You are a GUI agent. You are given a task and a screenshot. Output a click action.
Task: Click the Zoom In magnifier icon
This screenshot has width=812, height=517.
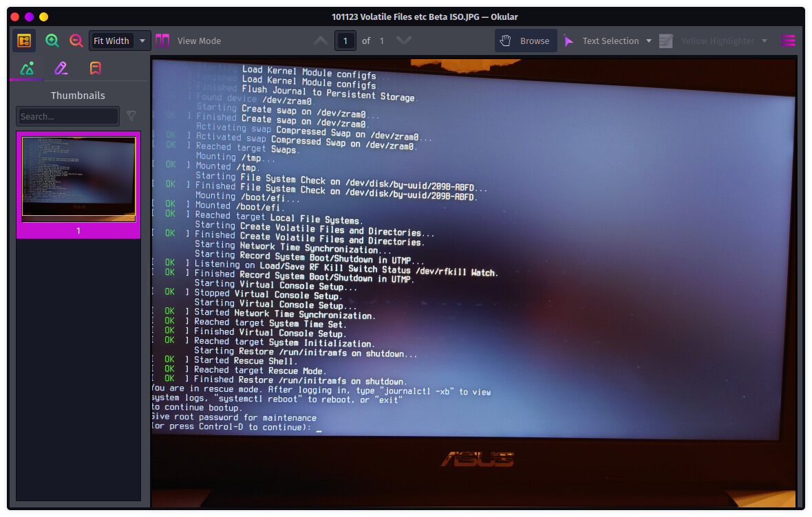52,41
